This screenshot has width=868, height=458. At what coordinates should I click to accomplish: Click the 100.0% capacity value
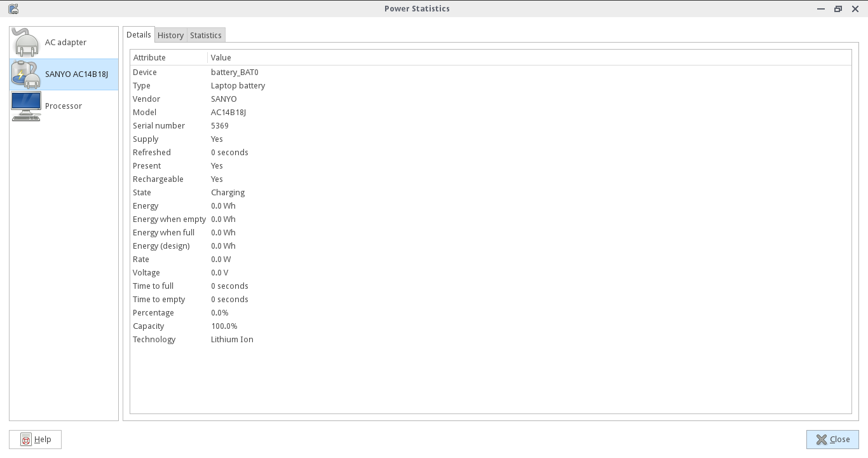pos(224,326)
